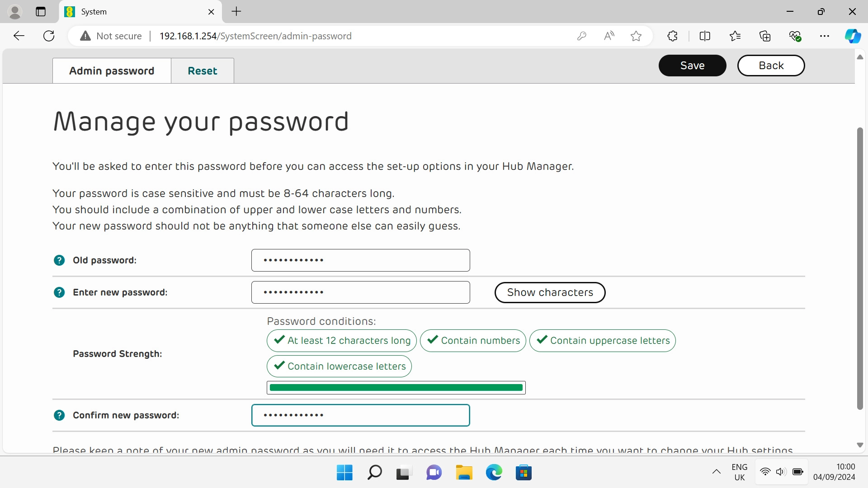This screenshot has height=488, width=868.
Task: Click the Old password input field
Action: pos(360,260)
